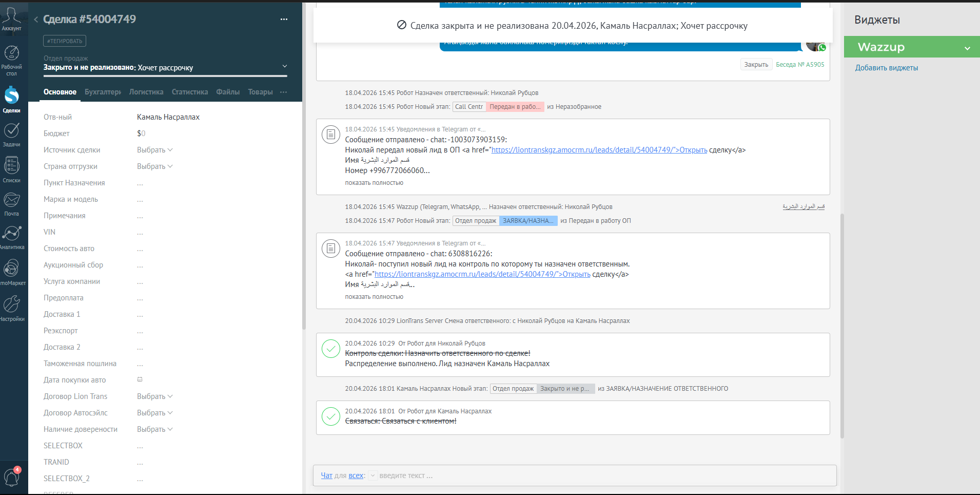
Task: Click Передан в рабо... stage tag
Action: [x=515, y=107]
